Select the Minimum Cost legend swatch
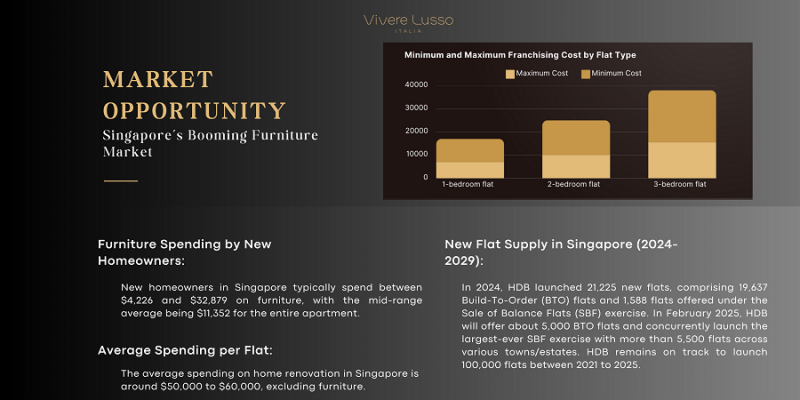The image size is (800, 400). (587, 73)
